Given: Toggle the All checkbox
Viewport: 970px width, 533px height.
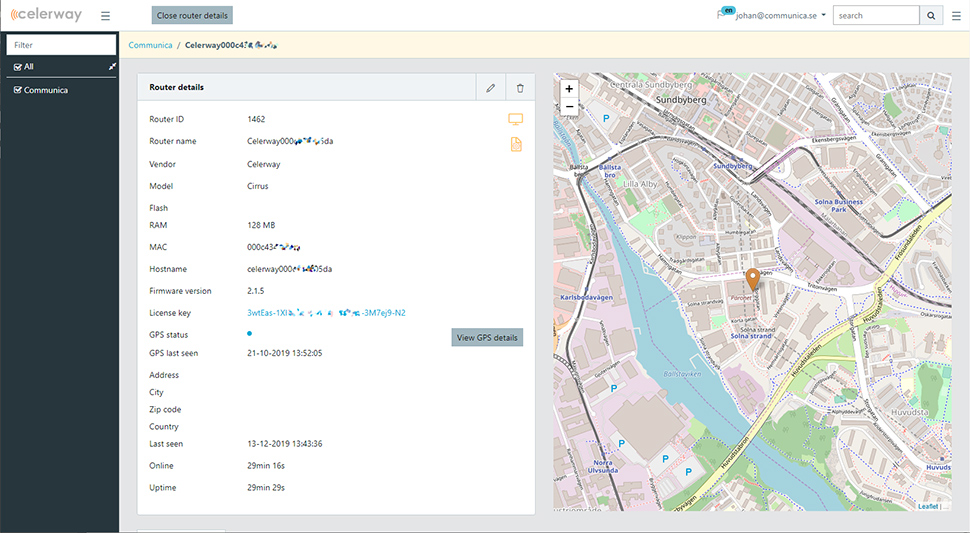Looking at the screenshot, I should click(18, 67).
